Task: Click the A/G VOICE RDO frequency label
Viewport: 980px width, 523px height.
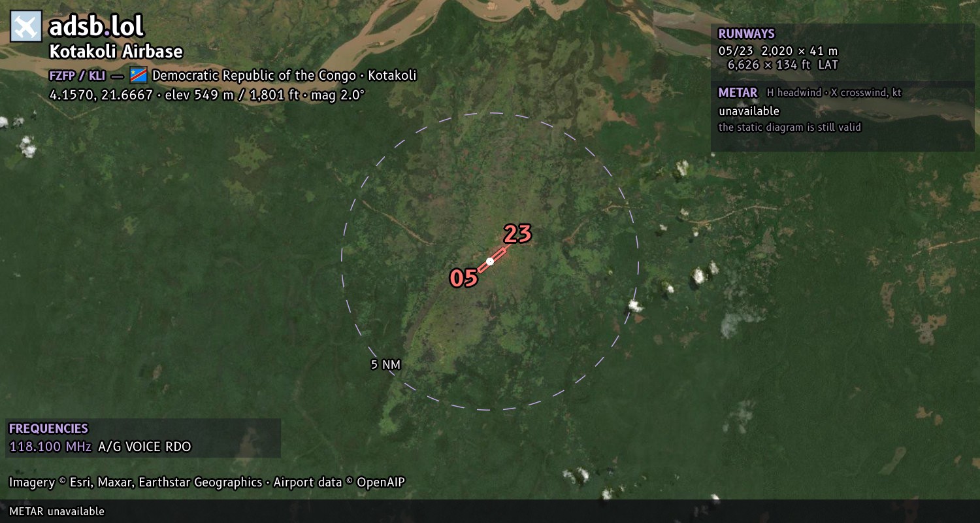Action: [144, 447]
